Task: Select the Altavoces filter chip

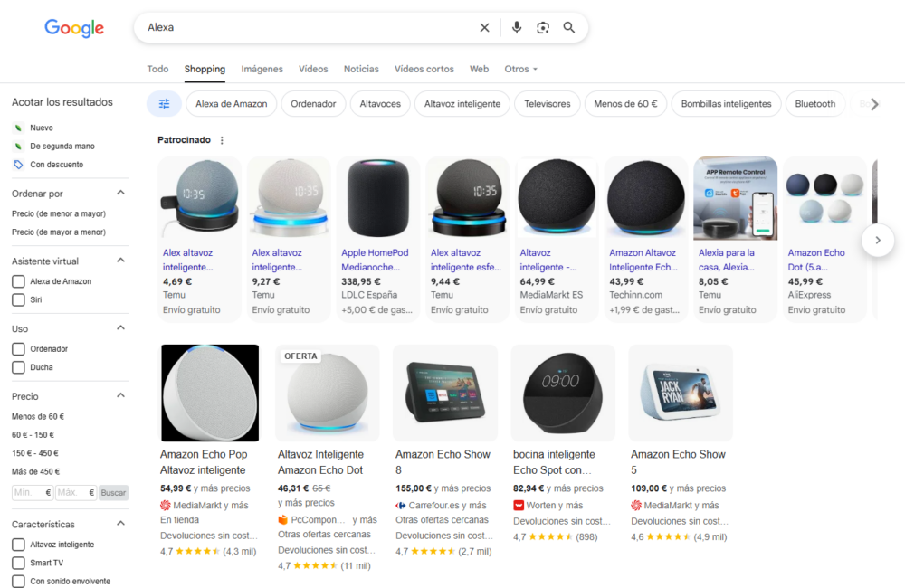Action: 380,104
